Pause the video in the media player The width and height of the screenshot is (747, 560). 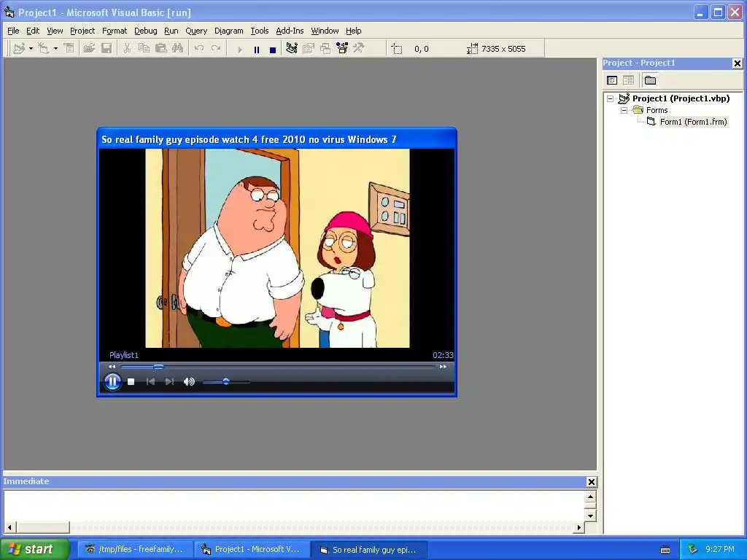click(x=112, y=381)
